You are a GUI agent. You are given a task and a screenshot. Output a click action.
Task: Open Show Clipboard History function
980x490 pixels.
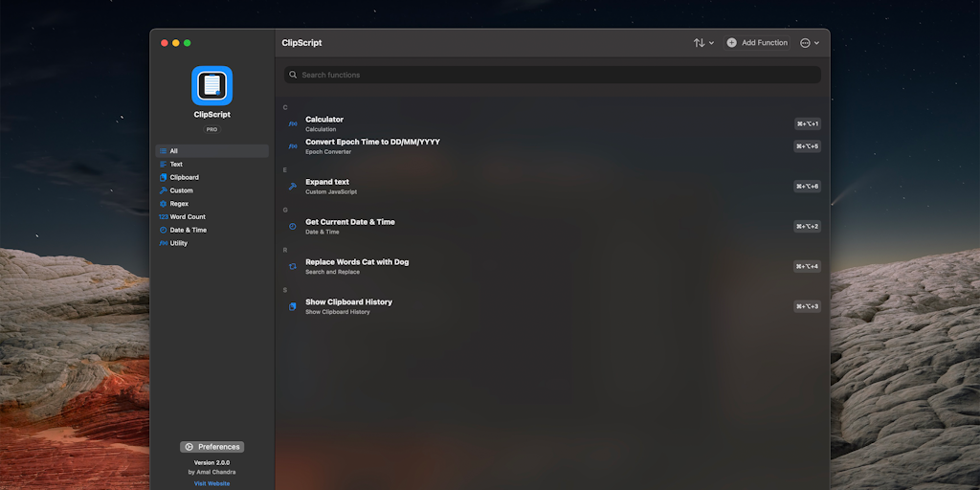pos(552,306)
